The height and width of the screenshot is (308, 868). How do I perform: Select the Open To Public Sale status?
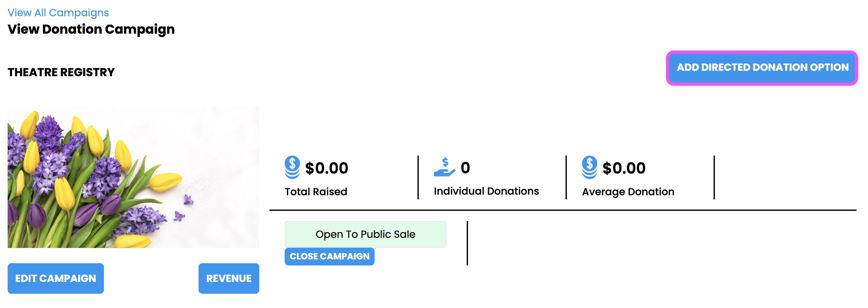click(x=365, y=234)
